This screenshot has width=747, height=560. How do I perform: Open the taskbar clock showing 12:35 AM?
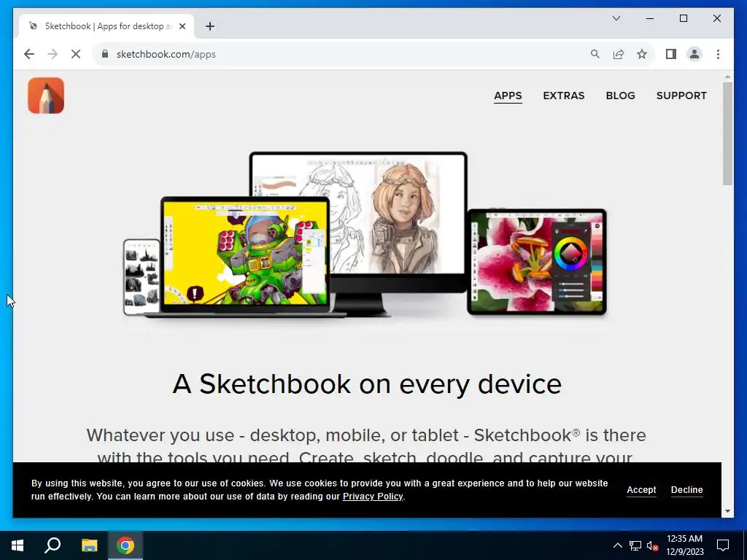(684, 545)
